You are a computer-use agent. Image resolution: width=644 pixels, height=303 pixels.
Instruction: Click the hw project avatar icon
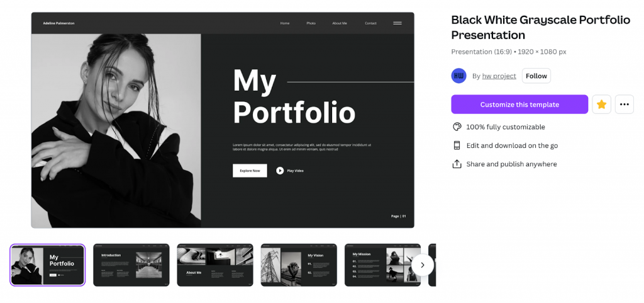(458, 76)
